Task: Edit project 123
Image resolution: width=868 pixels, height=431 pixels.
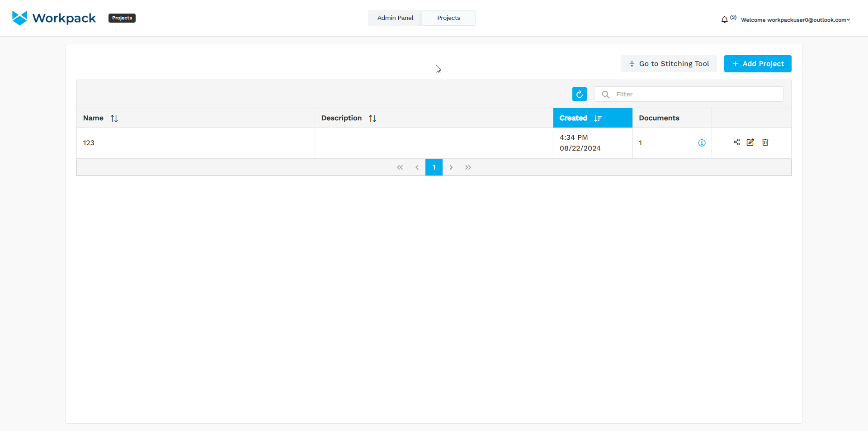Action: click(x=750, y=142)
